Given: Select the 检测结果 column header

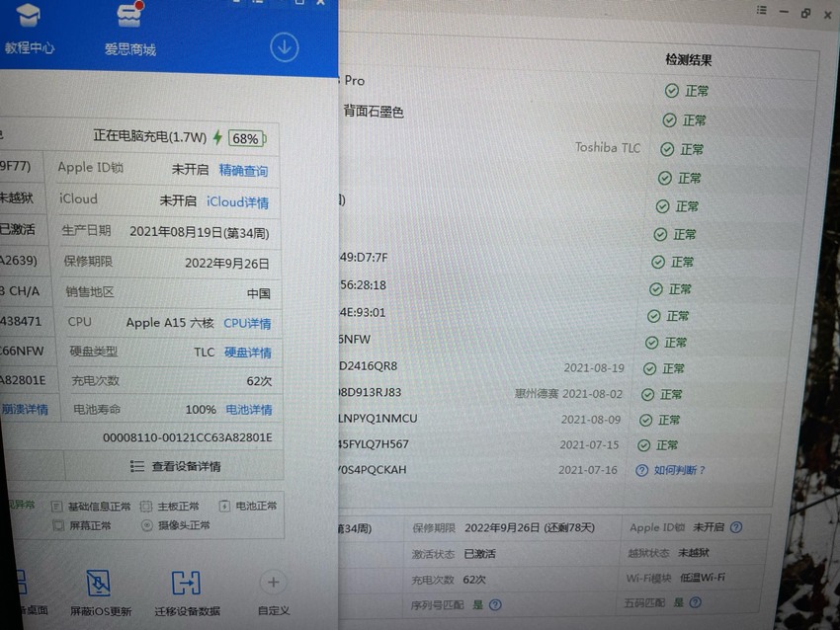Looking at the screenshot, I should [689, 60].
